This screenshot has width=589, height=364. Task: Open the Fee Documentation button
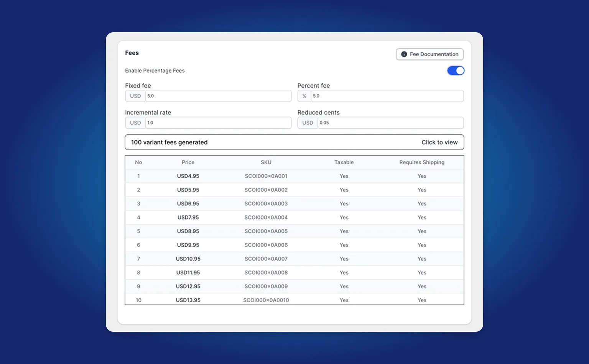(429, 54)
